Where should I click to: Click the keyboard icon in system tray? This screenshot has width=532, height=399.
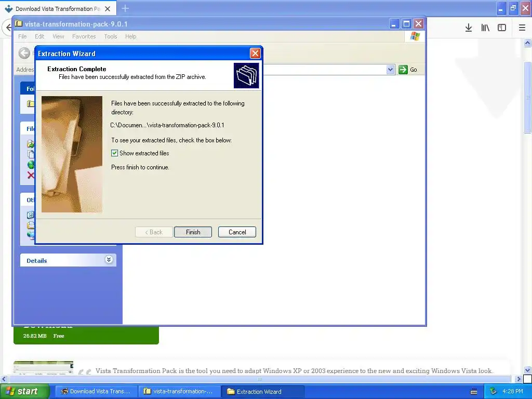[474, 392]
